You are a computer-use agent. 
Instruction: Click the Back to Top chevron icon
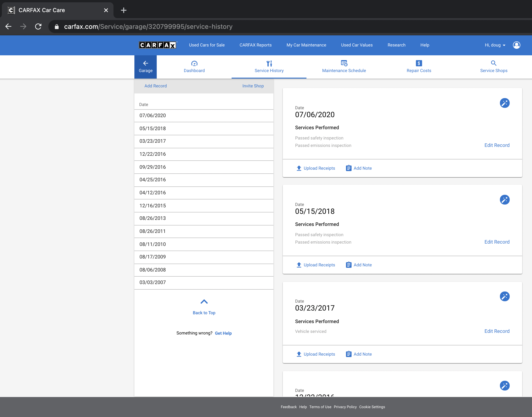204,302
